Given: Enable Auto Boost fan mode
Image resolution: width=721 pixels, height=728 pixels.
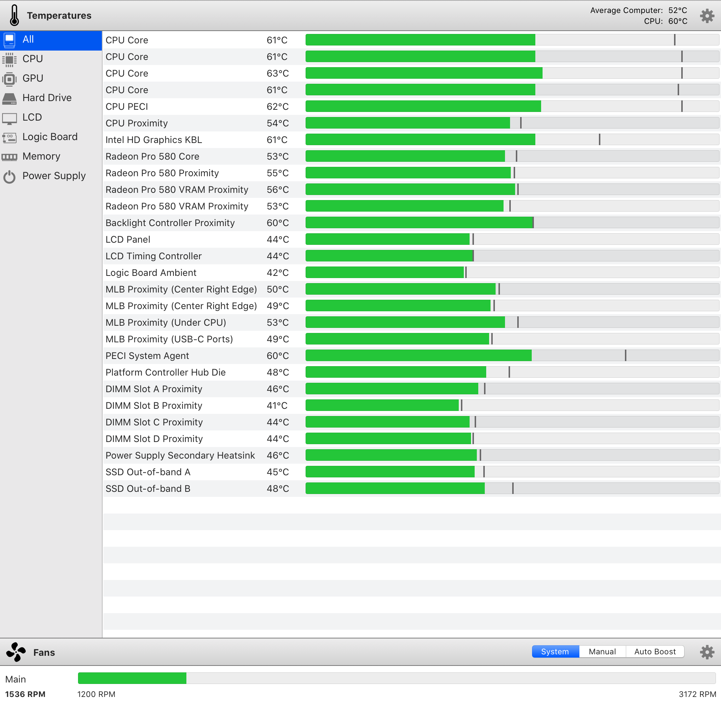Looking at the screenshot, I should (655, 651).
